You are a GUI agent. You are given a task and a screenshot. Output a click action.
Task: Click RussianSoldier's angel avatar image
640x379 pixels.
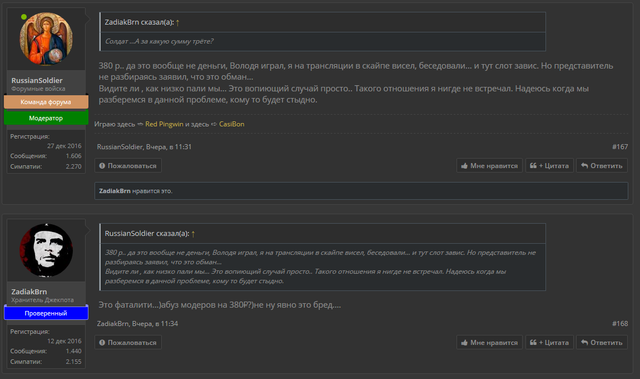(46, 39)
